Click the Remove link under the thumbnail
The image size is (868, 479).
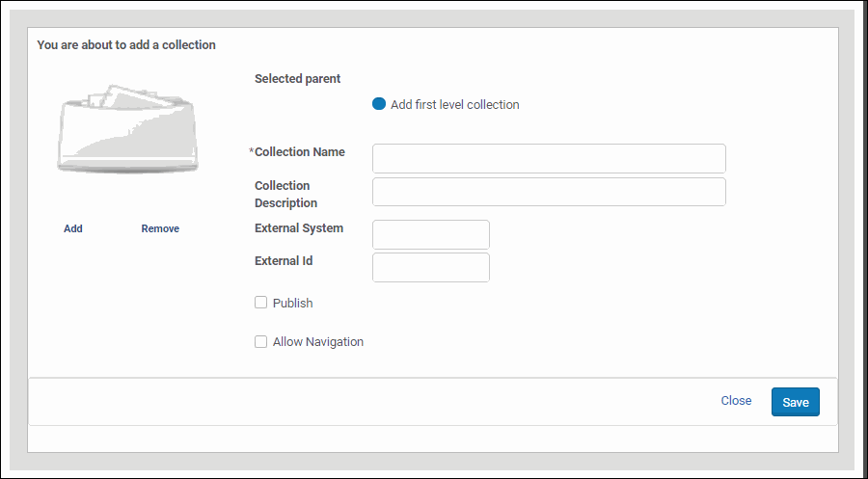[x=160, y=229]
